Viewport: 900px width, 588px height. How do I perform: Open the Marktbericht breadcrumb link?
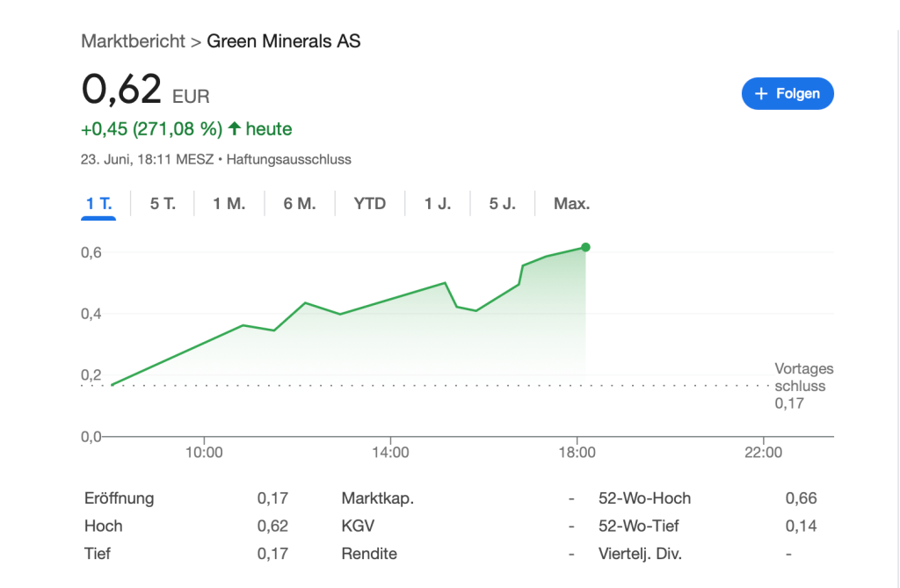133,41
